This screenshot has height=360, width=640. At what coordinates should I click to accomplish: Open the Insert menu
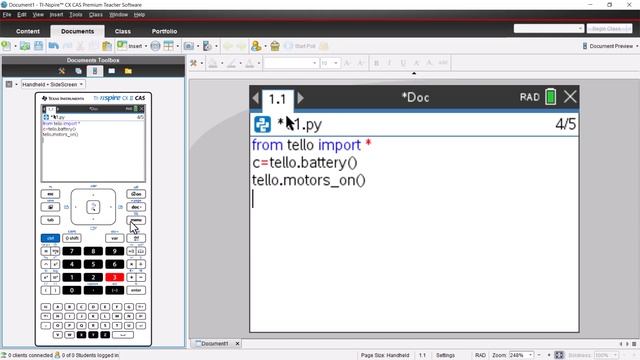click(x=56, y=14)
